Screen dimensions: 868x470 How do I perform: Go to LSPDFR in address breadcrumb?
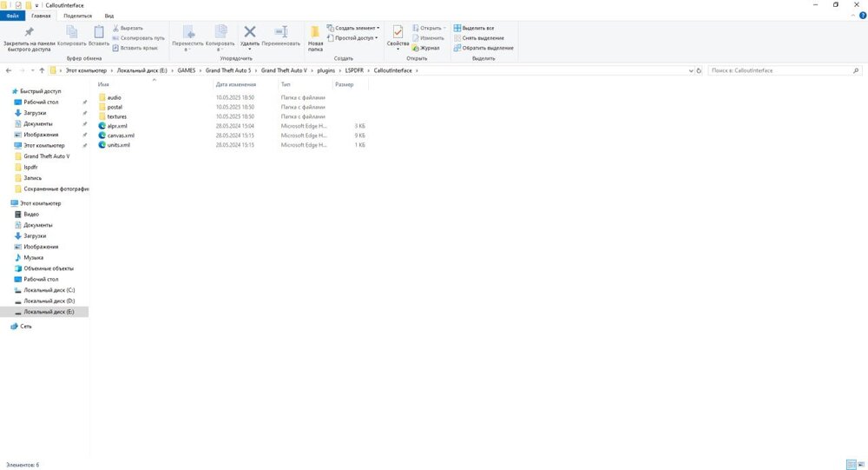(x=354, y=70)
